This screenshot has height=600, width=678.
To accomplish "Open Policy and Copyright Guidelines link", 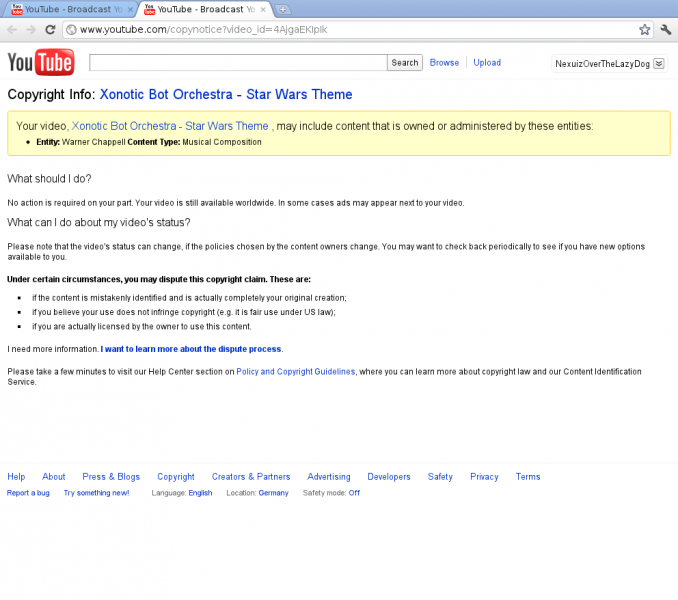I will [295, 371].
